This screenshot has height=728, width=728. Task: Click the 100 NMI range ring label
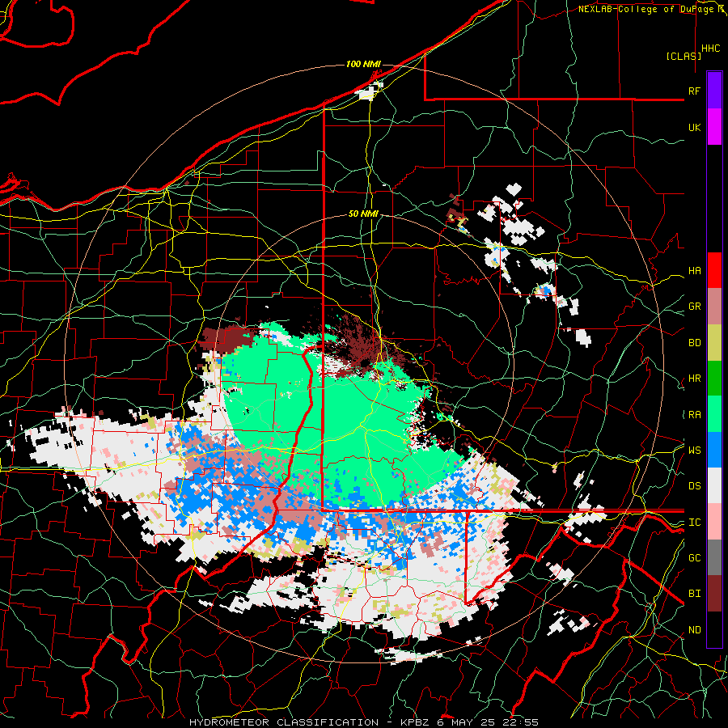click(x=363, y=64)
